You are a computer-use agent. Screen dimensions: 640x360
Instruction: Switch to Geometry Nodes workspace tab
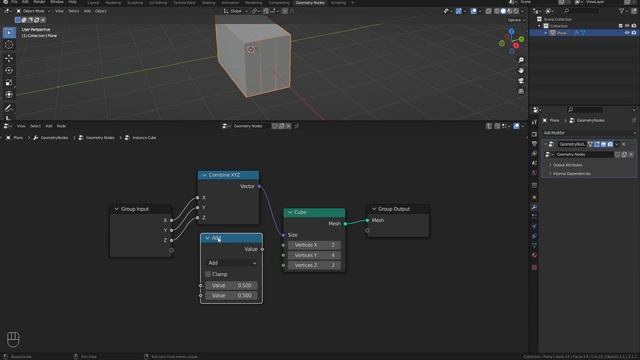click(x=310, y=2)
